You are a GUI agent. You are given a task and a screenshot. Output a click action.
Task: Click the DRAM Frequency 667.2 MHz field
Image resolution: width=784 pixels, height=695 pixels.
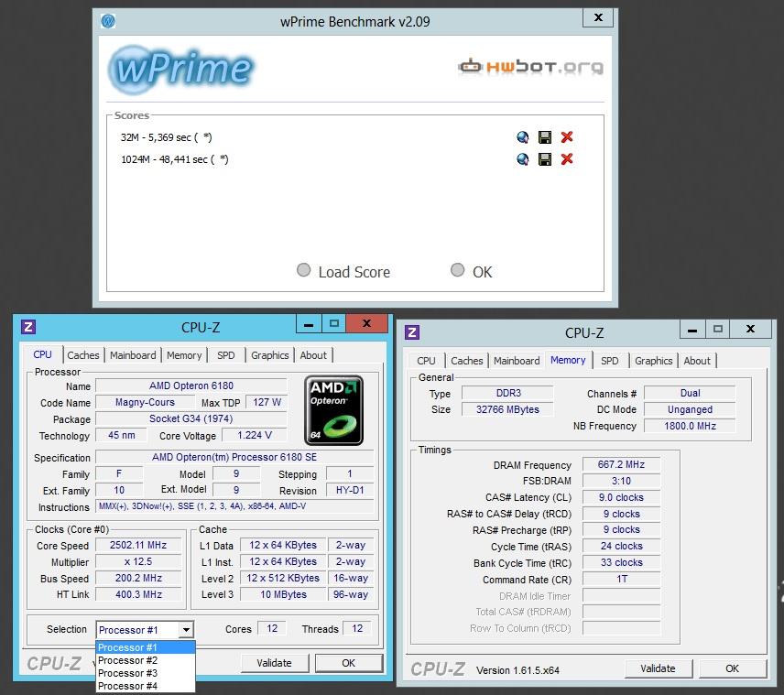pyautogui.click(x=621, y=464)
